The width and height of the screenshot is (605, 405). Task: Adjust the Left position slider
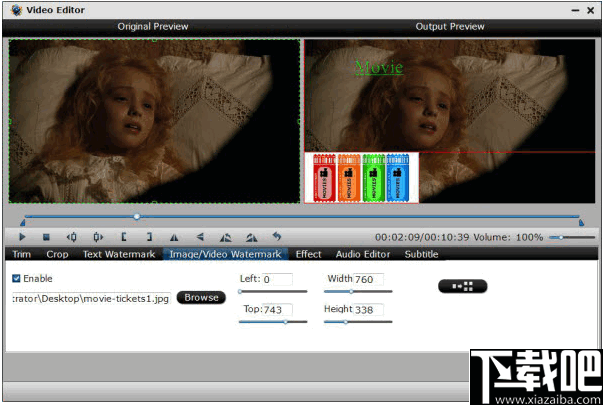pyautogui.click(x=273, y=292)
